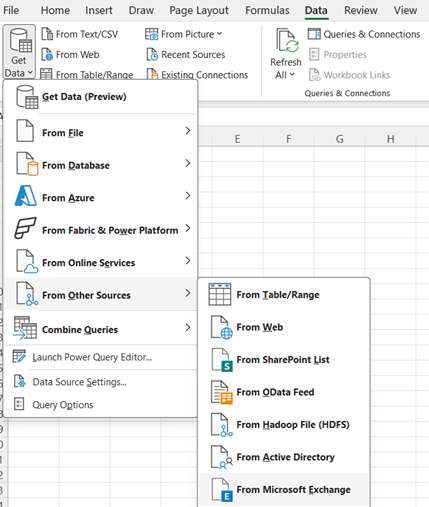Image resolution: width=429 pixels, height=507 pixels.
Task: Switch to the Page Layout tab
Action: [x=199, y=10]
